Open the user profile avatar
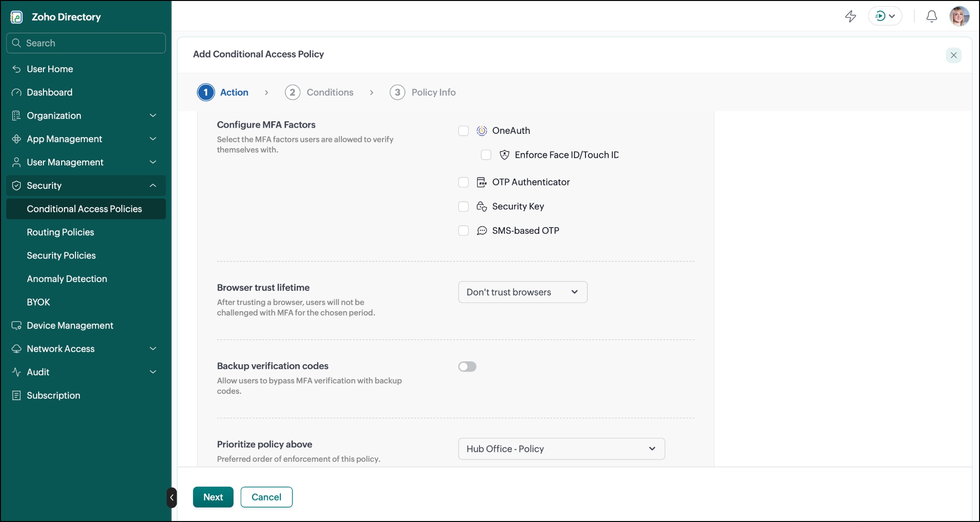 (x=959, y=16)
